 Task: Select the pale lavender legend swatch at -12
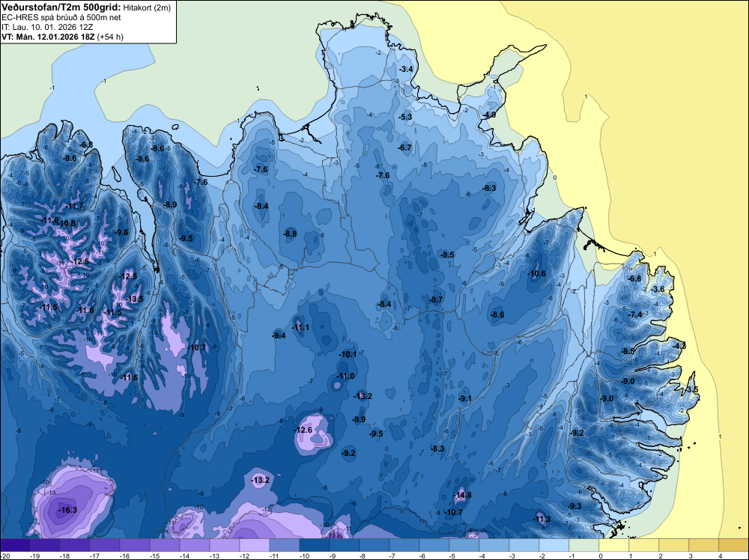point(255,545)
